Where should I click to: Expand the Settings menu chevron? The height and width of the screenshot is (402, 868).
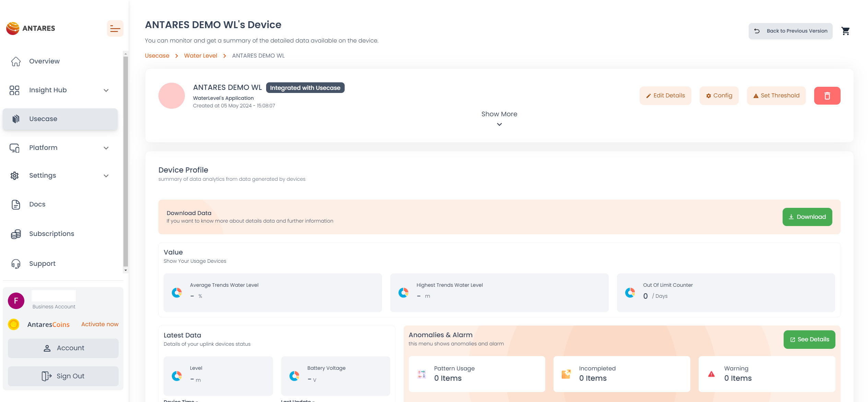[106, 176]
